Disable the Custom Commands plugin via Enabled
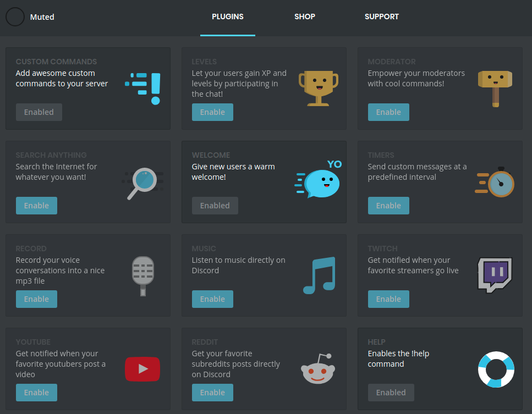Viewport: 532px width, 414px height. (39, 112)
